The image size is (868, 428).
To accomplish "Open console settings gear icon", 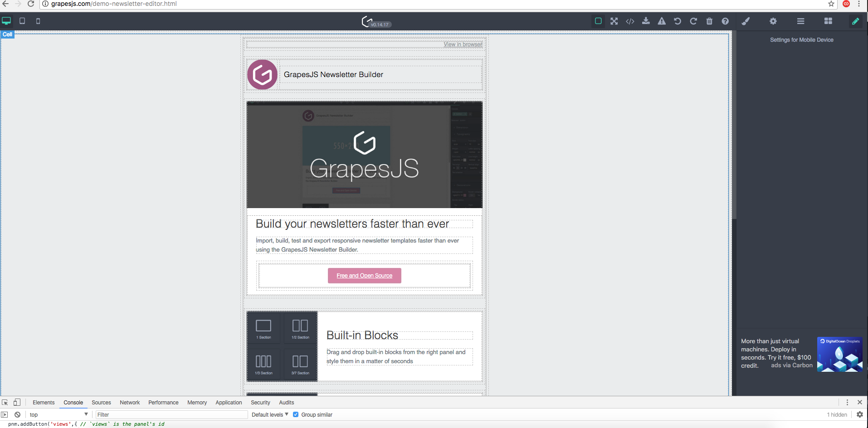I will (x=859, y=414).
